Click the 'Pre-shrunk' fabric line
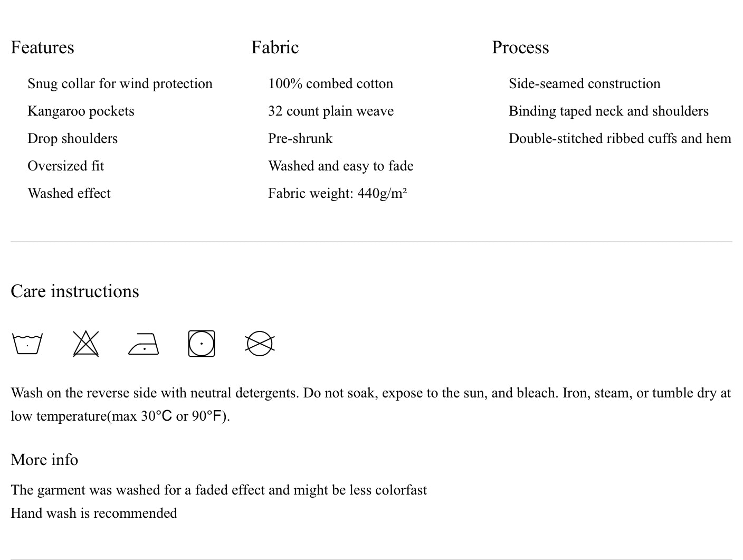This screenshot has width=743, height=560. [300, 139]
